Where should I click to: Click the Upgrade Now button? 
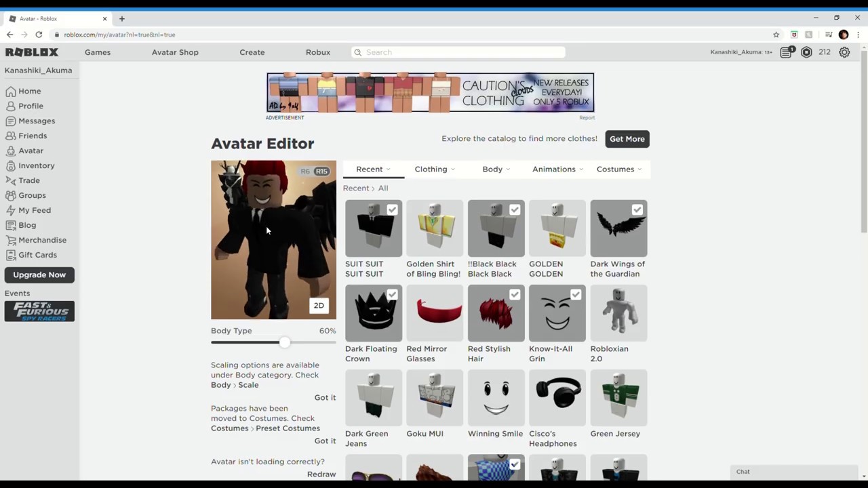click(39, 275)
